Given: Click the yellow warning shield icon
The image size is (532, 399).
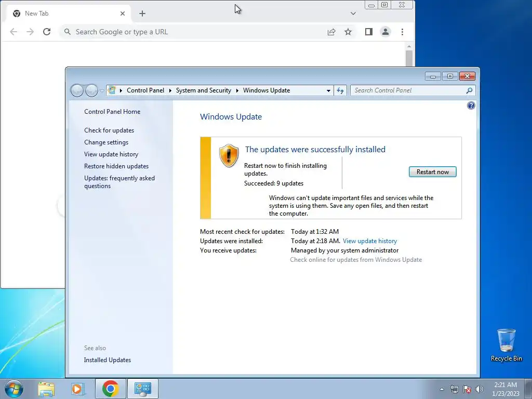Looking at the screenshot, I should click(229, 156).
